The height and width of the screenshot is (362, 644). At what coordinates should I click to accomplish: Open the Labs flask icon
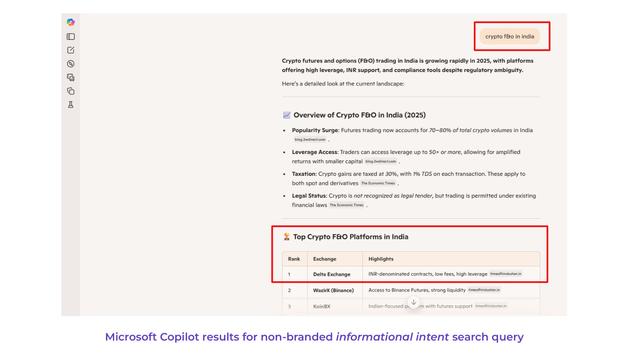pyautogui.click(x=71, y=105)
